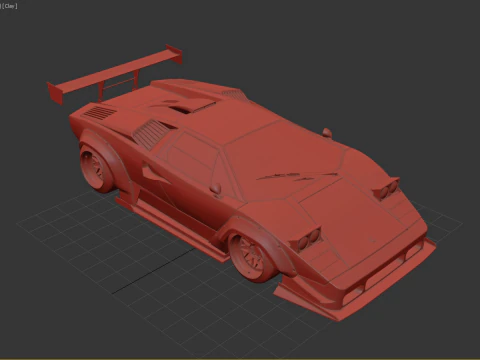Image resolution: width=480 pixels, height=360 pixels.
Task: Pick the front wheel of the car model
Action: click(253, 257)
